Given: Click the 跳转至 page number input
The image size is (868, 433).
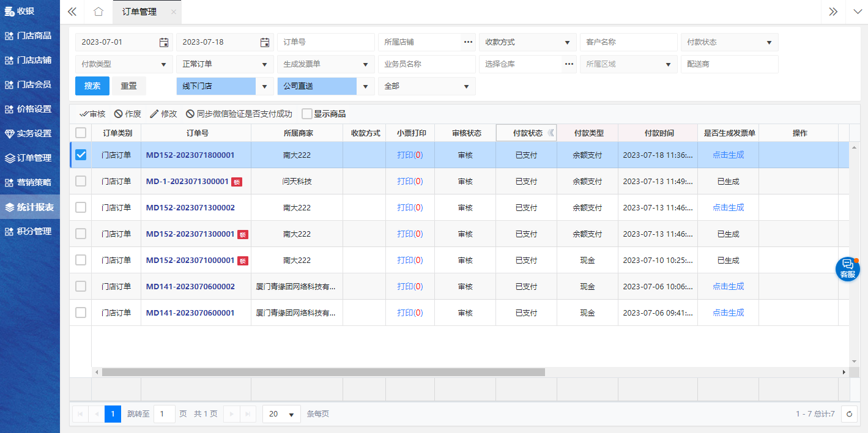Looking at the screenshot, I should click(x=164, y=414).
